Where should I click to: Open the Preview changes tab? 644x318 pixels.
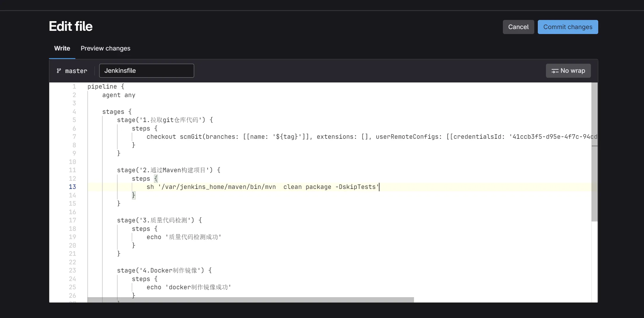[x=105, y=48]
